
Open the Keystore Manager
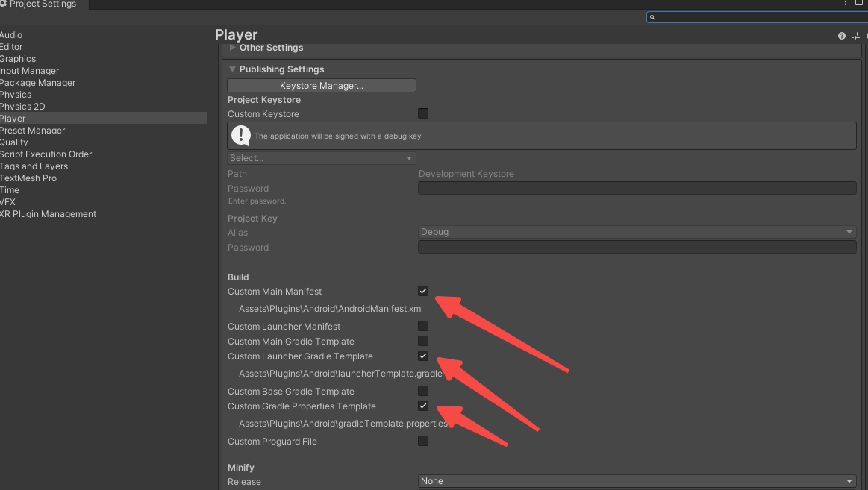tap(321, 86)
